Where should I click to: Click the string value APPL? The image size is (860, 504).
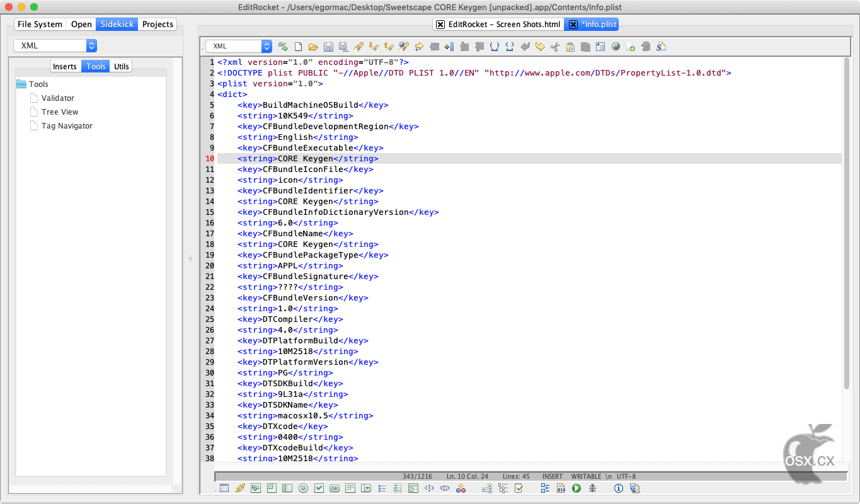pos(290,266)
